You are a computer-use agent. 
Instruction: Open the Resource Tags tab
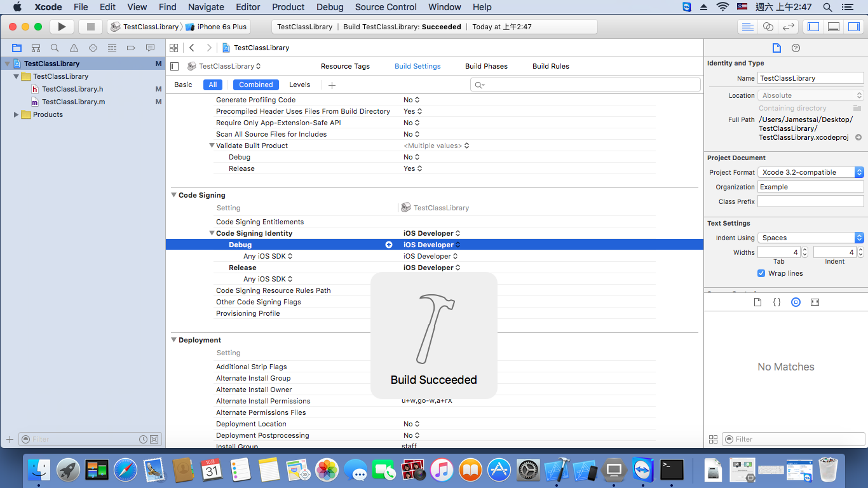click(x=345, y=66)
